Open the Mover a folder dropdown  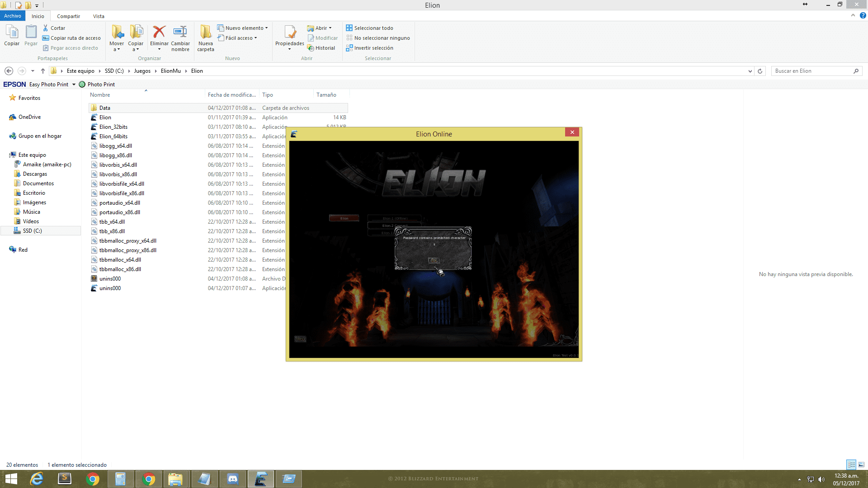(117, 38)
